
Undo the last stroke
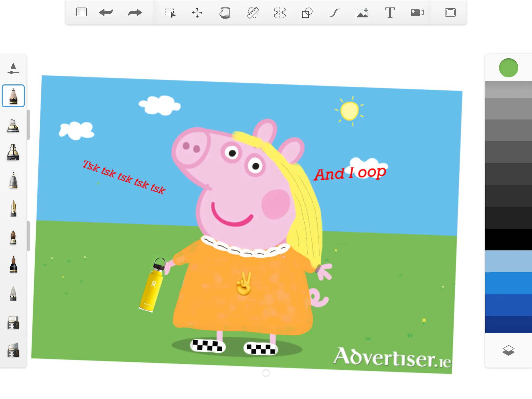pyautogui.click(x=106, y=12)
